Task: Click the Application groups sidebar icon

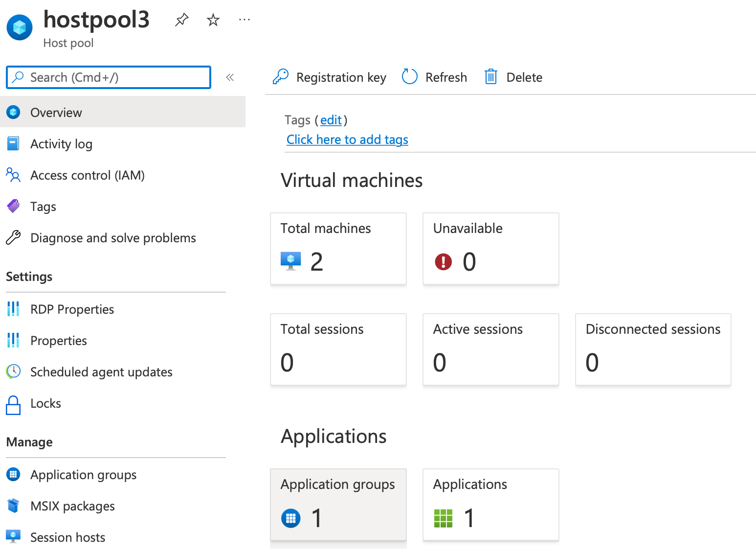Action: tap(13, 474)
